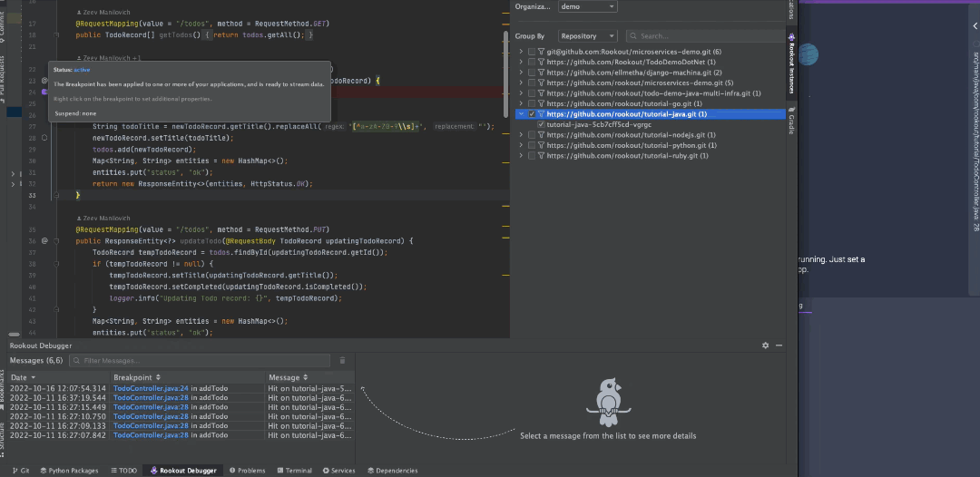980x477 pixels.
Task: Sort messages by the Message column
Action: (310, 377)
